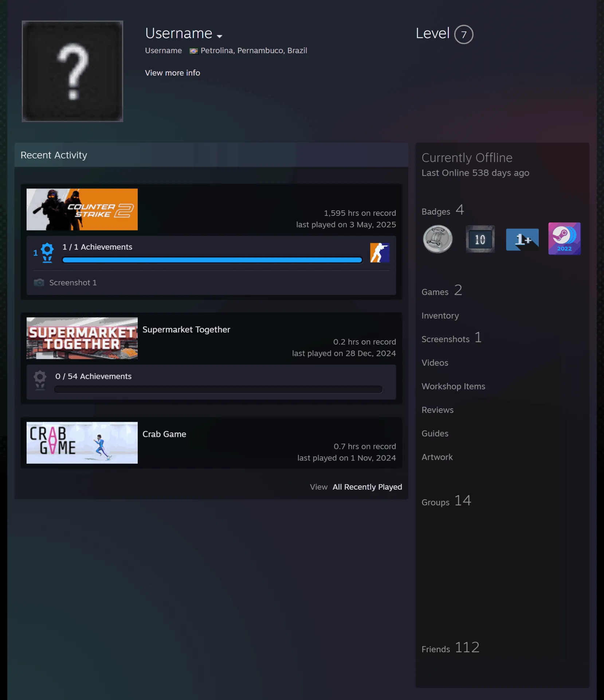Open the Crab Game banner image
This screenshot has width=604, height=700.
tap(82, 443)
